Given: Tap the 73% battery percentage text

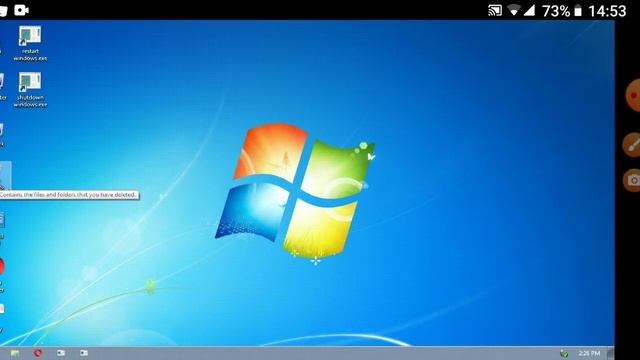Looking at the screenshot, I should coord(556,11).
